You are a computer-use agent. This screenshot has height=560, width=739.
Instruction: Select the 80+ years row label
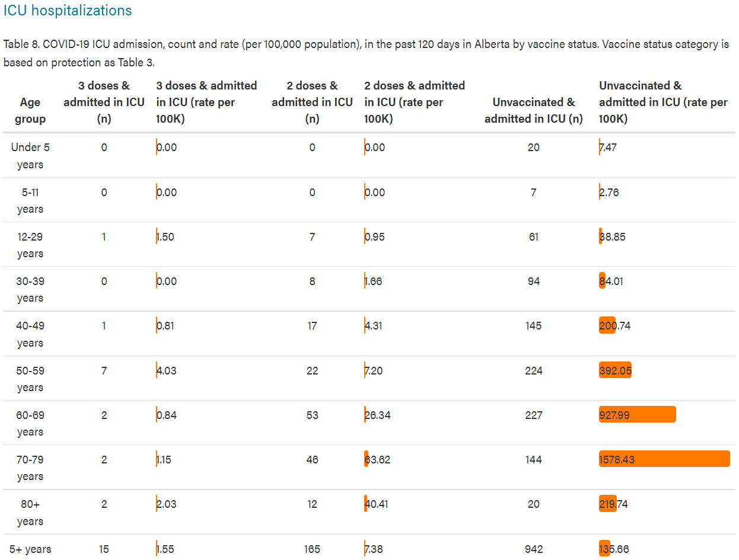pyautogui.click(x=30, y=513)
